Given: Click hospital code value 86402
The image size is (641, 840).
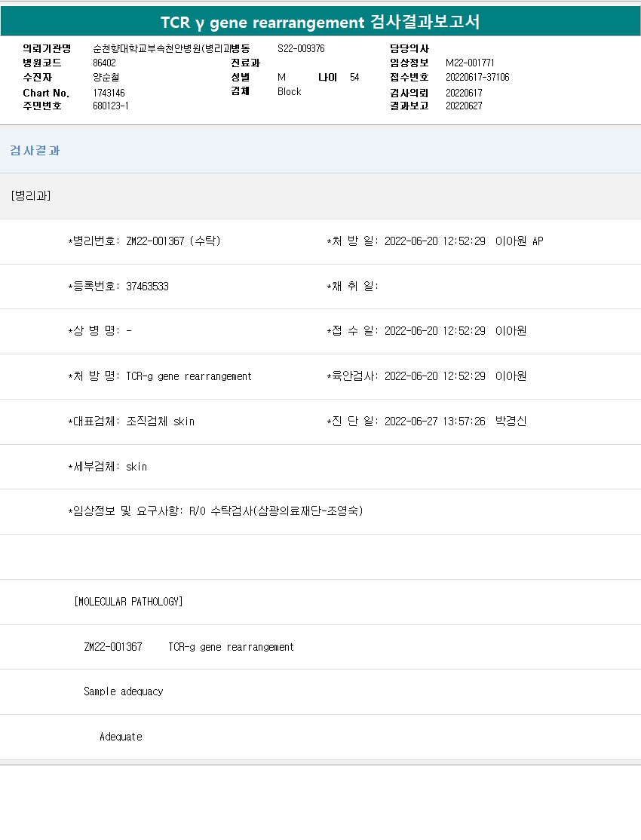Looking at the screenshot, I should 104,63.
